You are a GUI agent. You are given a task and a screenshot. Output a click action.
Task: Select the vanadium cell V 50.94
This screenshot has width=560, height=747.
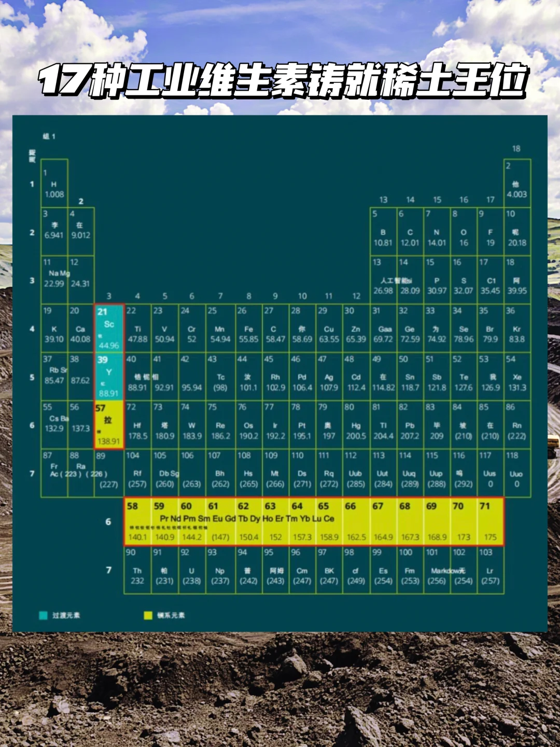(x=164, y=328)
